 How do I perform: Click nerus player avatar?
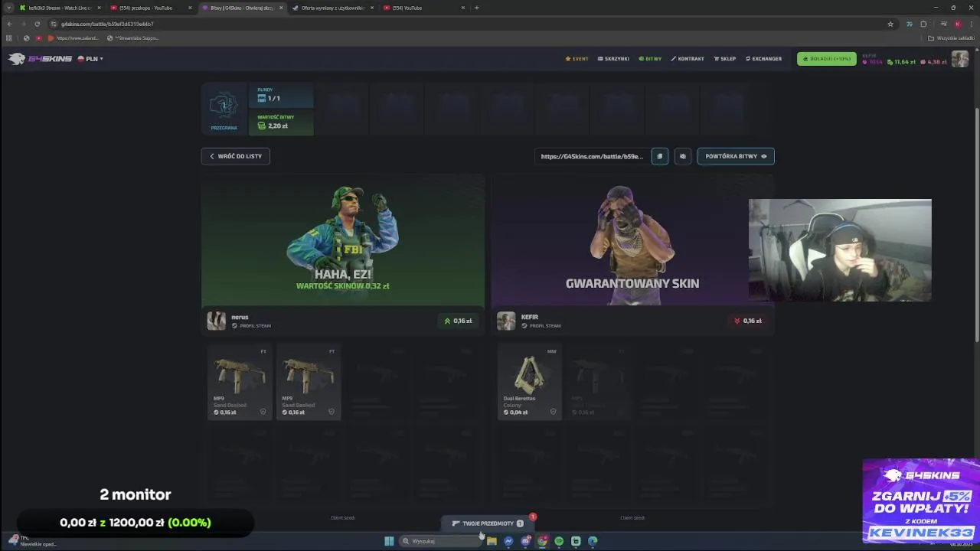point(217,321)
